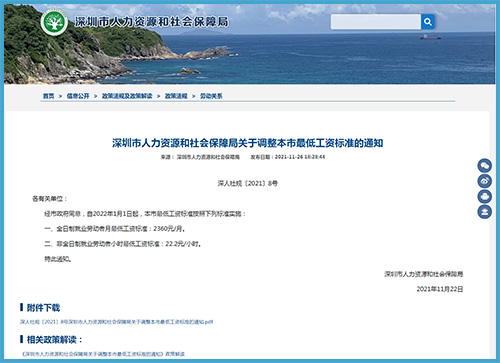This screenshot has height=363, width=500.
Task: Click the magnifier search button
Action: [x=428, y=22]
